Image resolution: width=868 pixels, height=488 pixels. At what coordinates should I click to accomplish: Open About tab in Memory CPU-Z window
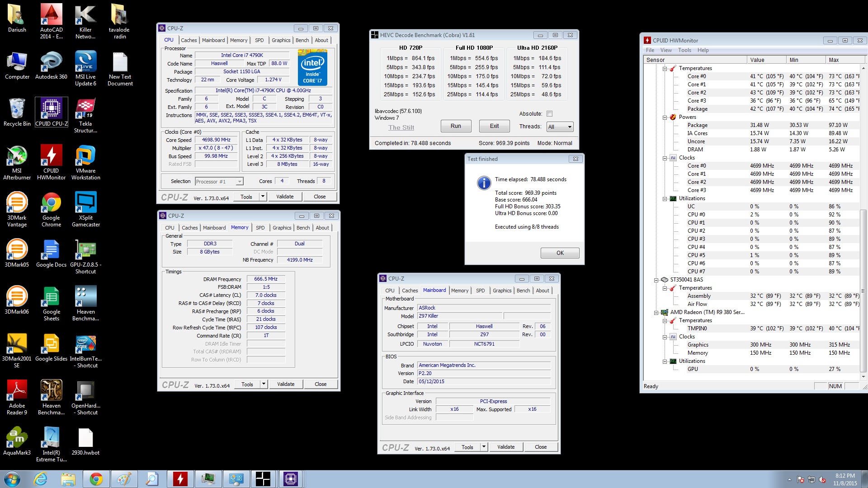(x=322, y=228)
